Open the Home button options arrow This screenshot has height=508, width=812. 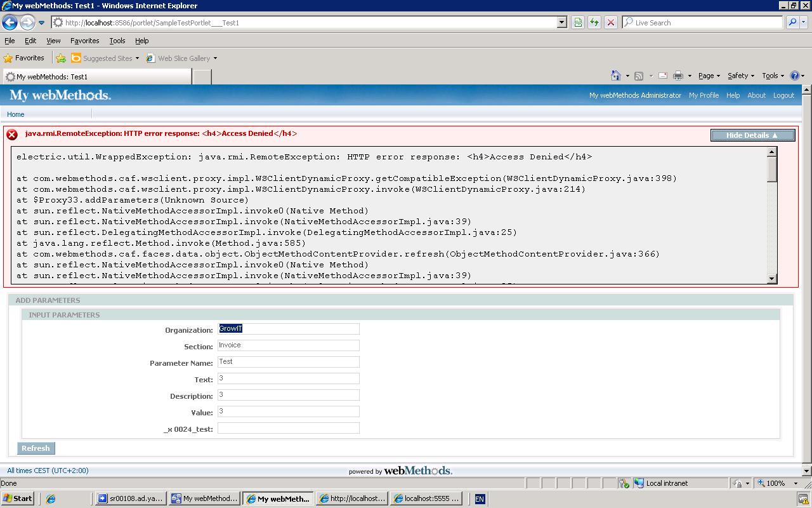point(627,76)
